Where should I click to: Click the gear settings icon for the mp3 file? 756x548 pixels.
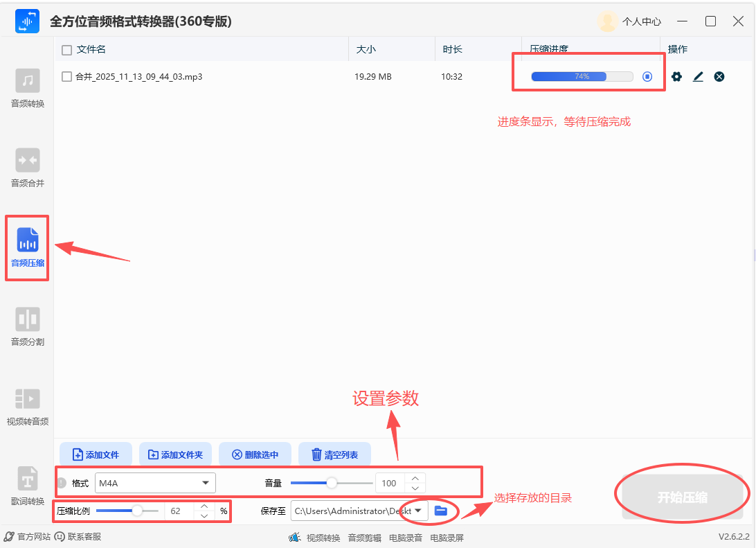[x=676, y=77]
